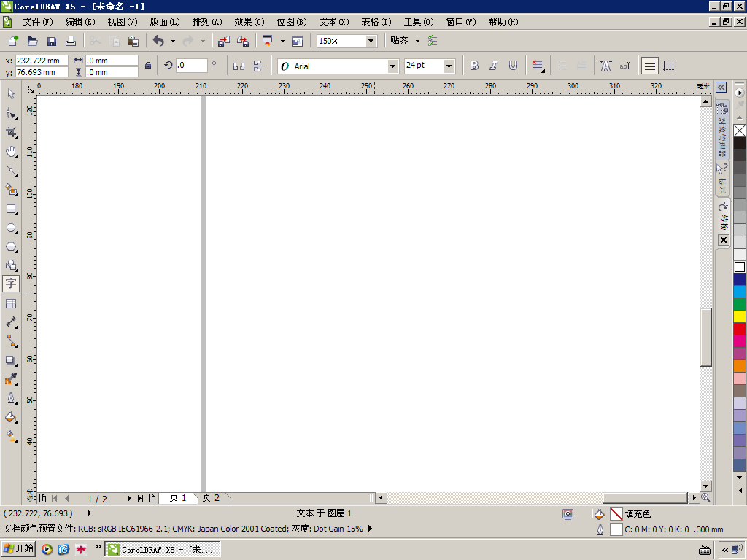The width and height of the screenshot is (747, 560).
Task: Toggle the lock ratio padlock
Action: click(x=148, y=65)
